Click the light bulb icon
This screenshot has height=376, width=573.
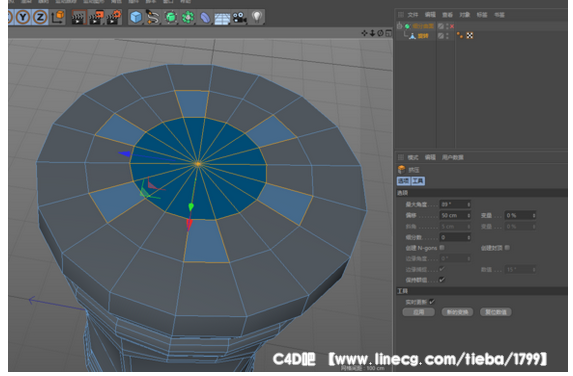click(x=257, y=17)
